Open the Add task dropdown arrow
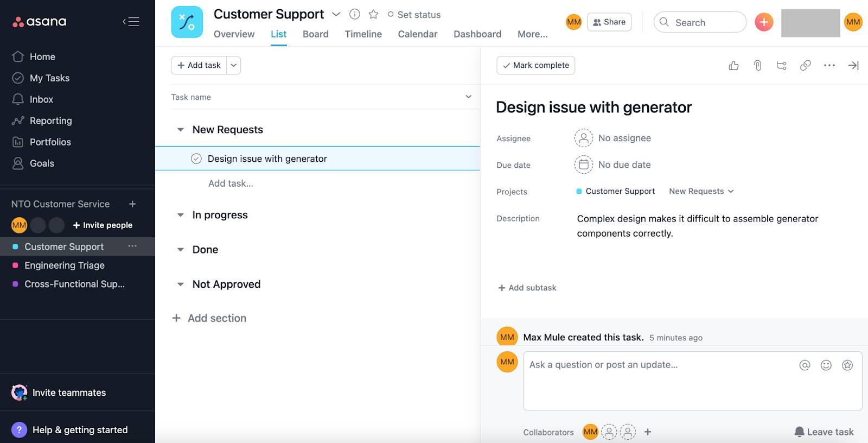The image size is (868, 443). [234, 65]
